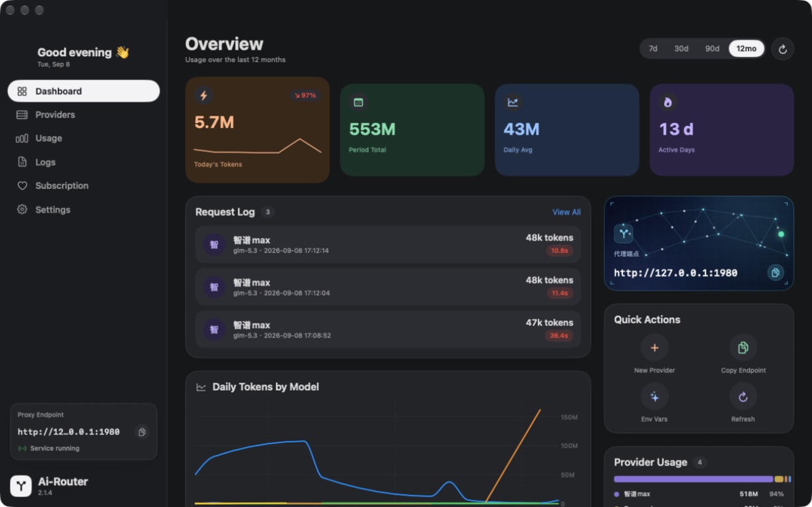812x507 pixels.
Task: Click the Provider Usage count badge 4
Action: tap(700, 462)
